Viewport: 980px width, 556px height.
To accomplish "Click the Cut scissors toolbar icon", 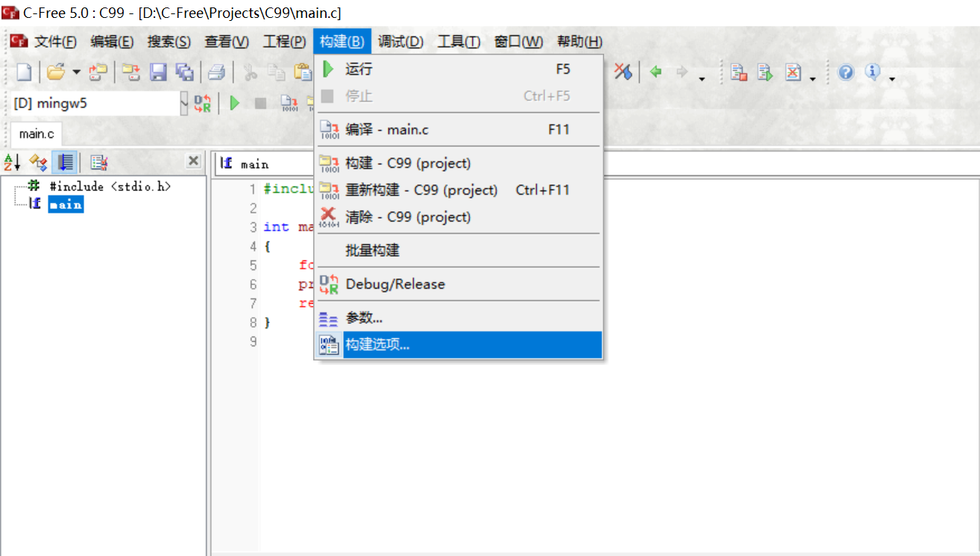I will [x=251, y=72].
